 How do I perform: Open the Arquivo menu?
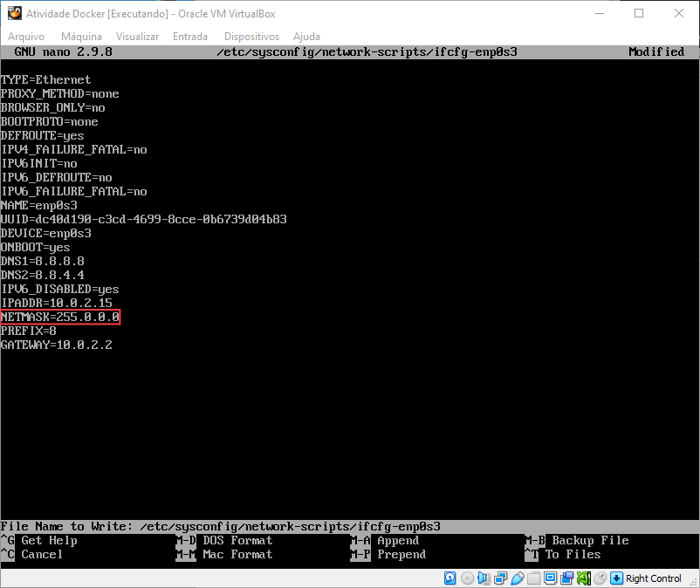click(x=26, y=37)
